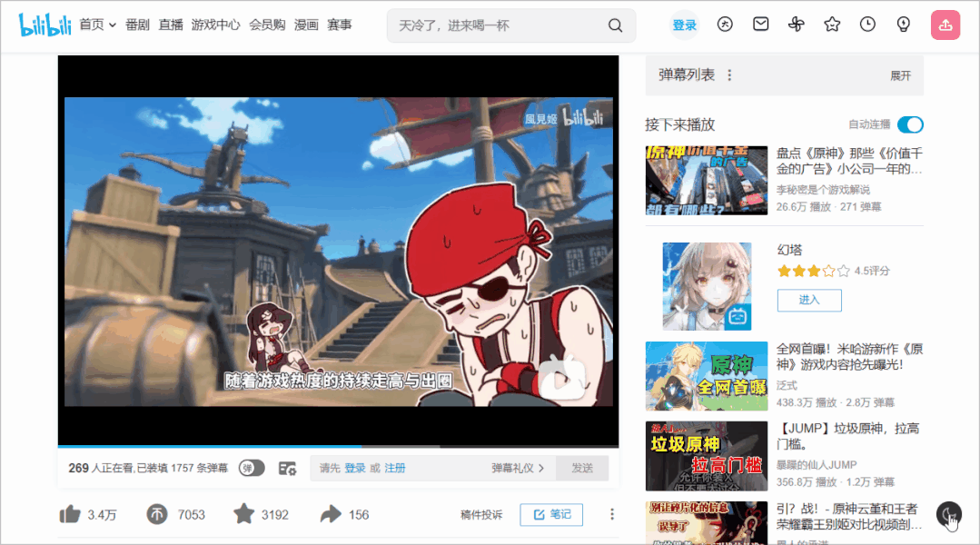Open 会员购 in the navigation
980x545 pixels.
click(x=267, y=25)
